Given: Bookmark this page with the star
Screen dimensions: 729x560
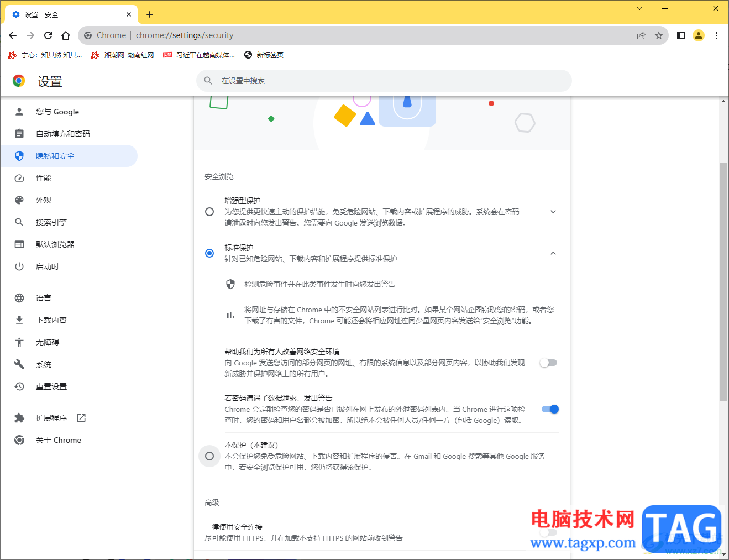Looking at the screenshot, I should pyautogui.click(x=659, y=35).
